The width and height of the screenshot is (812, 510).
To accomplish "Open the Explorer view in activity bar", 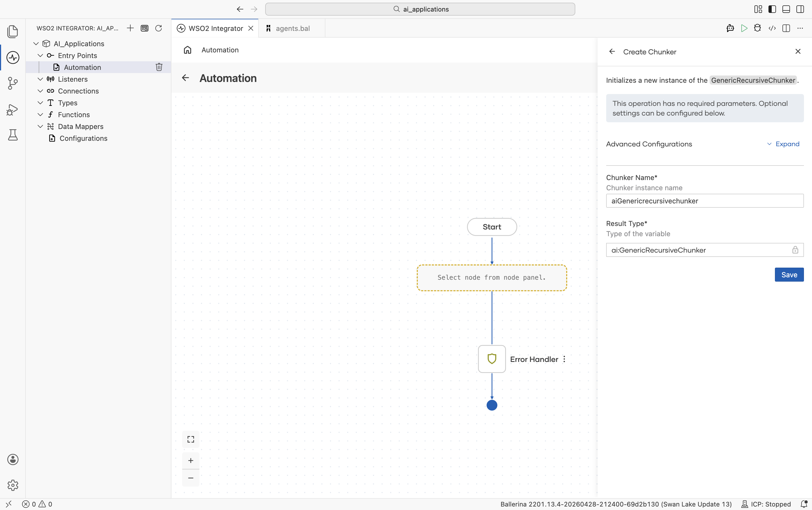I will point(13,31).
